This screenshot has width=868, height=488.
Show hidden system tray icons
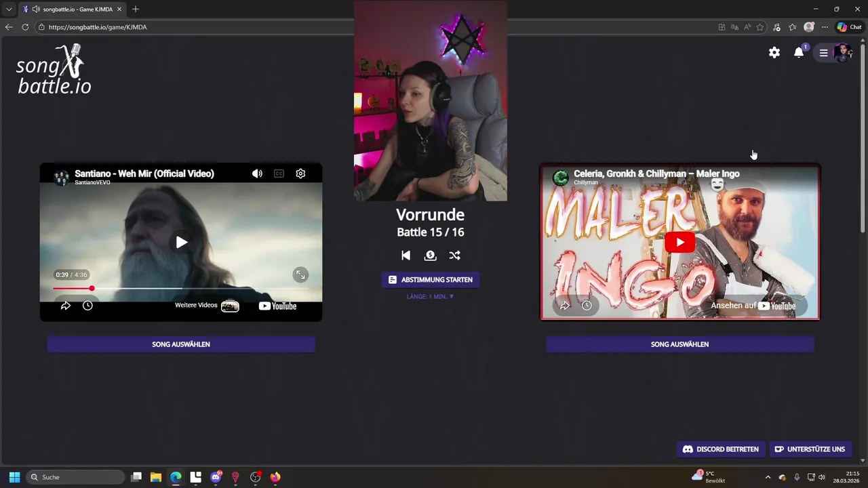tap(768, 477)
